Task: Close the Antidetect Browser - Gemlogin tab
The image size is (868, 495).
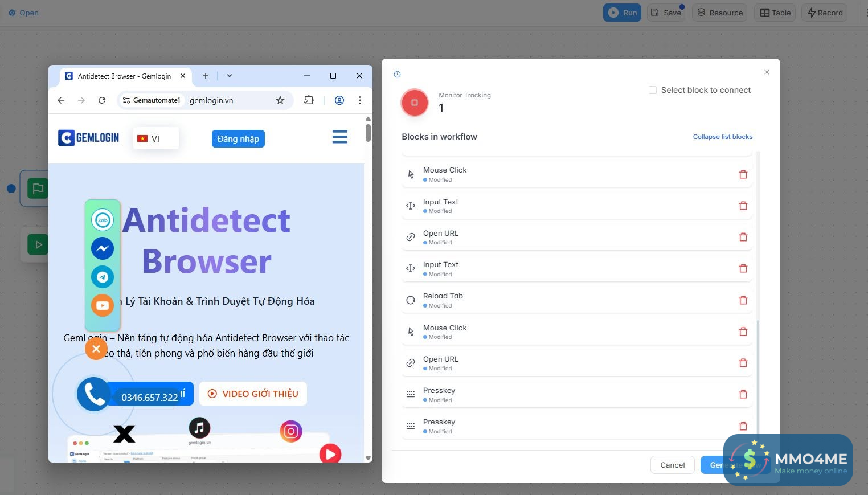Action: click(x=183, y=76)
